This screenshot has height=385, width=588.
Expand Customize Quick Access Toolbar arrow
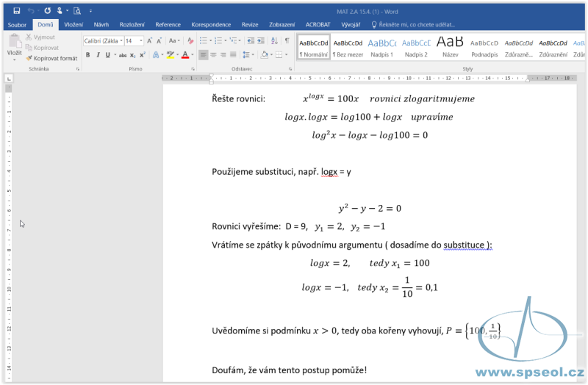click(x=90, y=11)
